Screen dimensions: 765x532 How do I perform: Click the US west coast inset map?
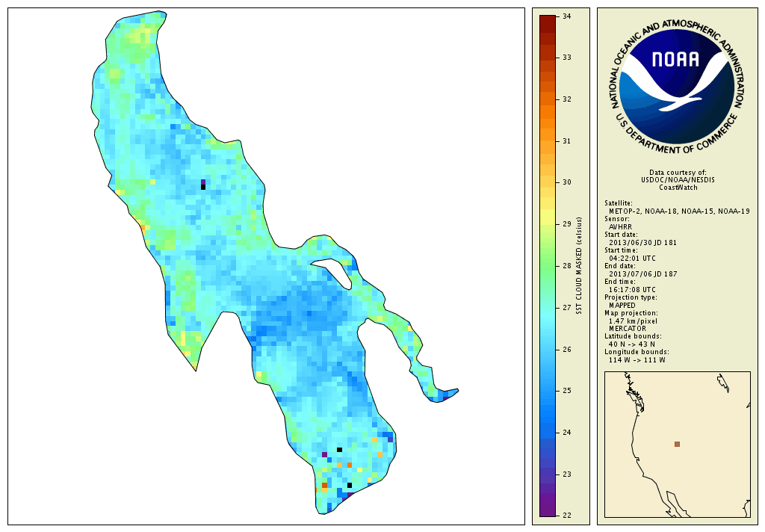click(677, 445)
